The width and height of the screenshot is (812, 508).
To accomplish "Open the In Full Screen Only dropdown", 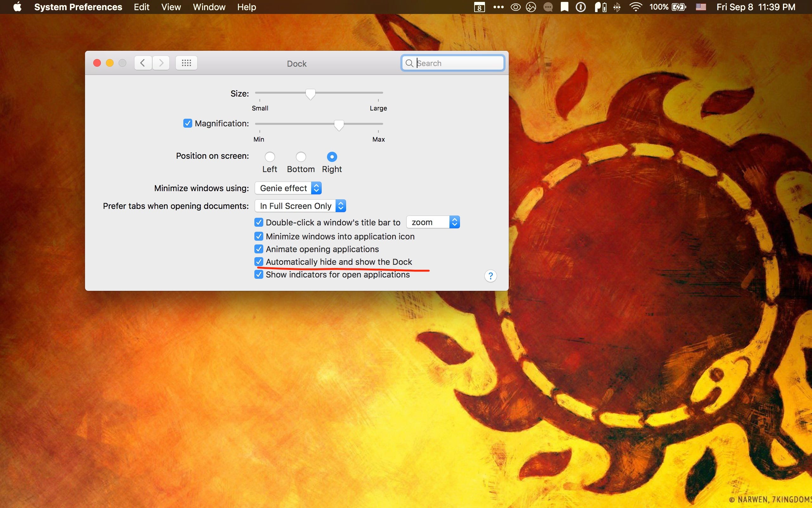I will click(x=300, y=206).
